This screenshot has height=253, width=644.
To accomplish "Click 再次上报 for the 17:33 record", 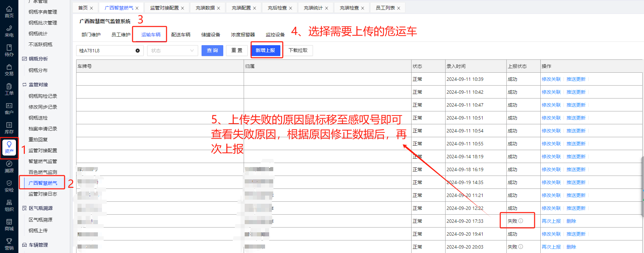I will click(x=551, y=221).
